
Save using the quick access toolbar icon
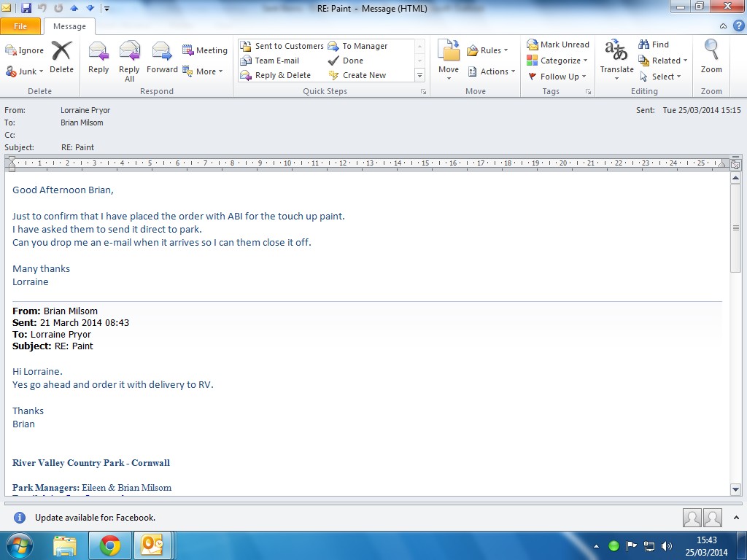[x=26, y=7]
